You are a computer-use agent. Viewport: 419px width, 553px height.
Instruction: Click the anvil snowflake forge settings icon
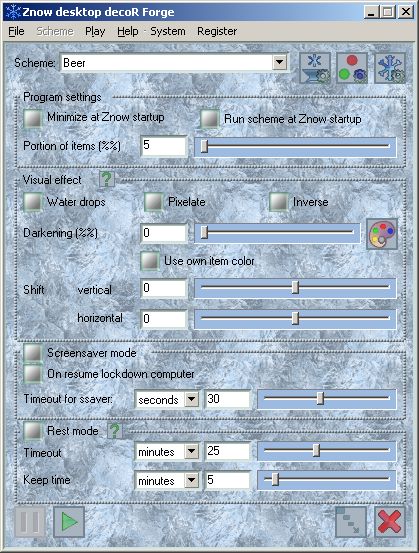pyautogui.click(x=315, y=68)
